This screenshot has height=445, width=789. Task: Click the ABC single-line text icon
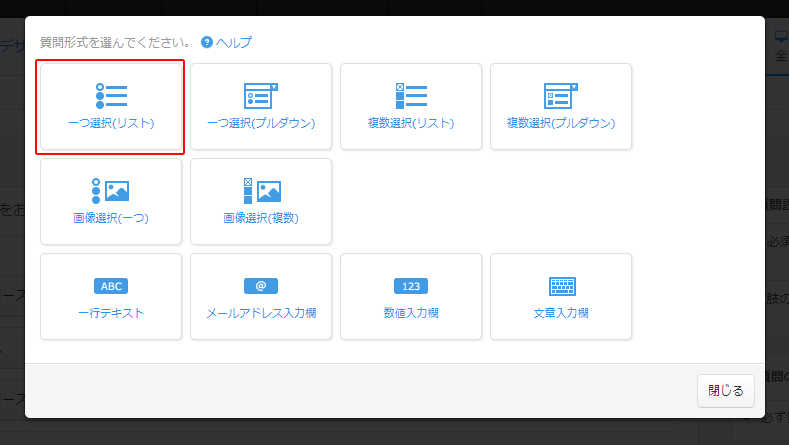pyautogui.click(x=111, y=286)
